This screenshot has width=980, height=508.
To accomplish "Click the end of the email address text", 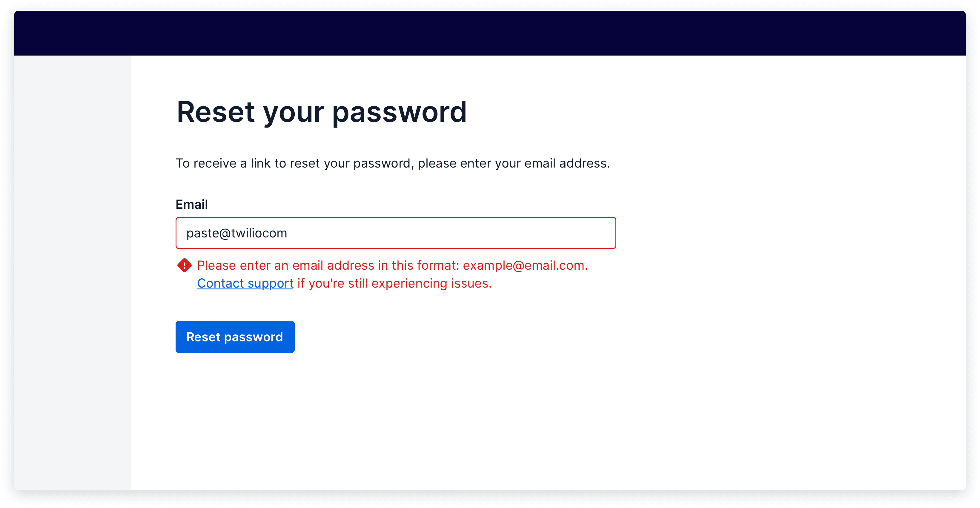I will click(288, 233).
